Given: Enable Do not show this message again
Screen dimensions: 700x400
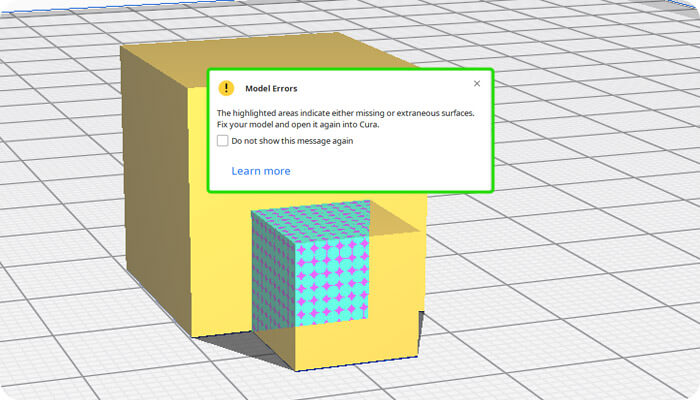Looking at the screenshot, I should pos(223,141).
